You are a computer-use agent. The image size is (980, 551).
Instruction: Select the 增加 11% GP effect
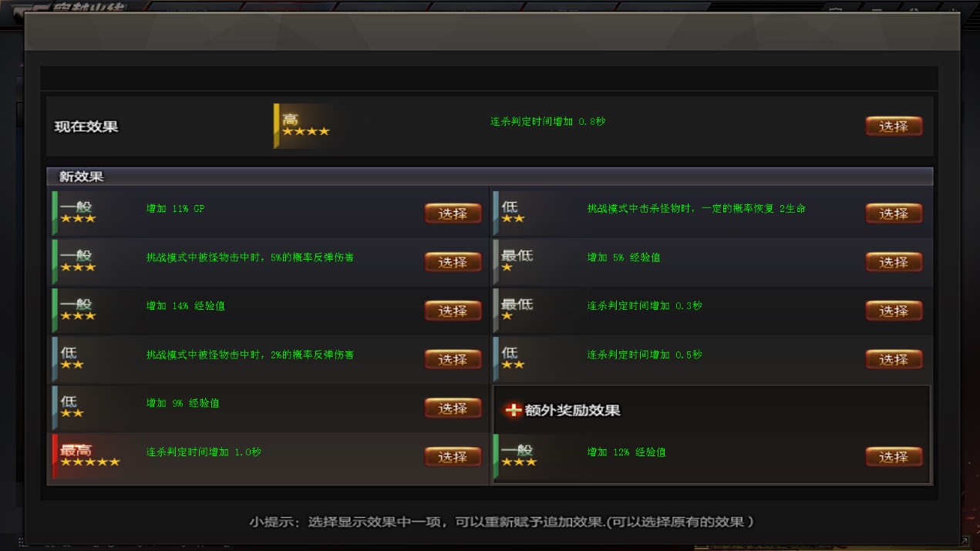pos(453,213)
